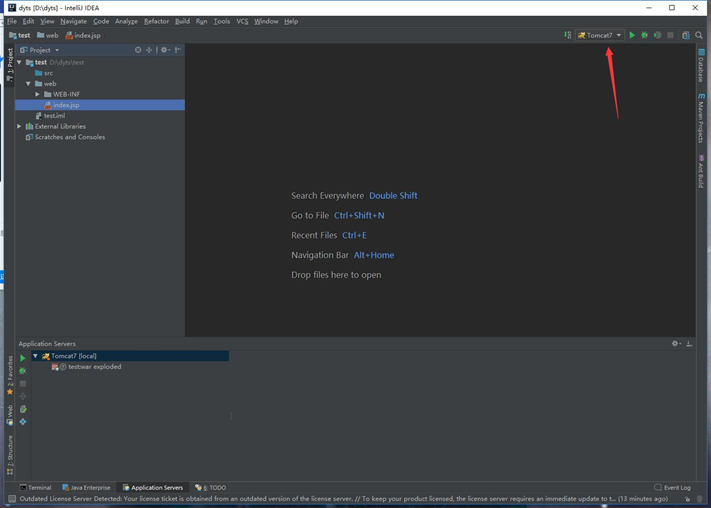Click the search everywhere magnifier icon

tap(699, 35)
